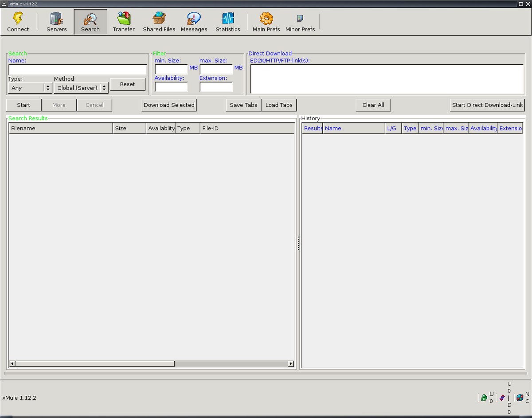Click the Load Tabs button
532x418 pixels.
coord(279,105)
